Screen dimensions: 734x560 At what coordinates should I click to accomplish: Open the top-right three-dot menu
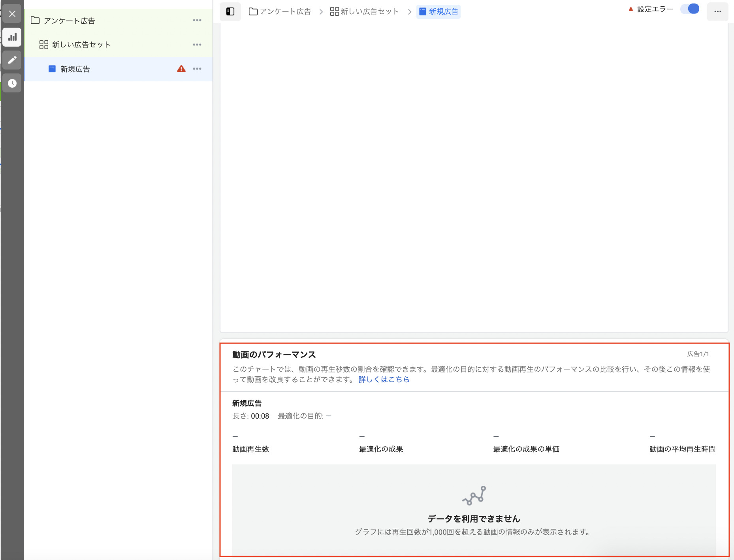tap(718, 11)
